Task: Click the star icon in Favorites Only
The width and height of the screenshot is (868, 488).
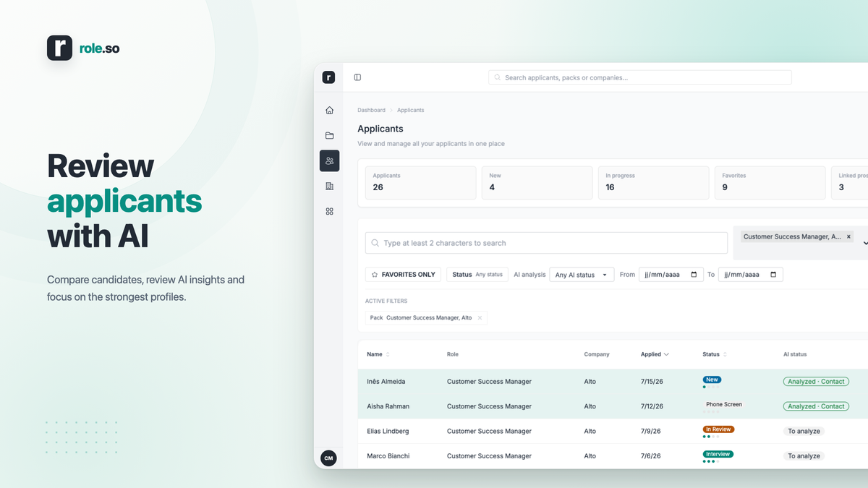Action: coord(375,275)
